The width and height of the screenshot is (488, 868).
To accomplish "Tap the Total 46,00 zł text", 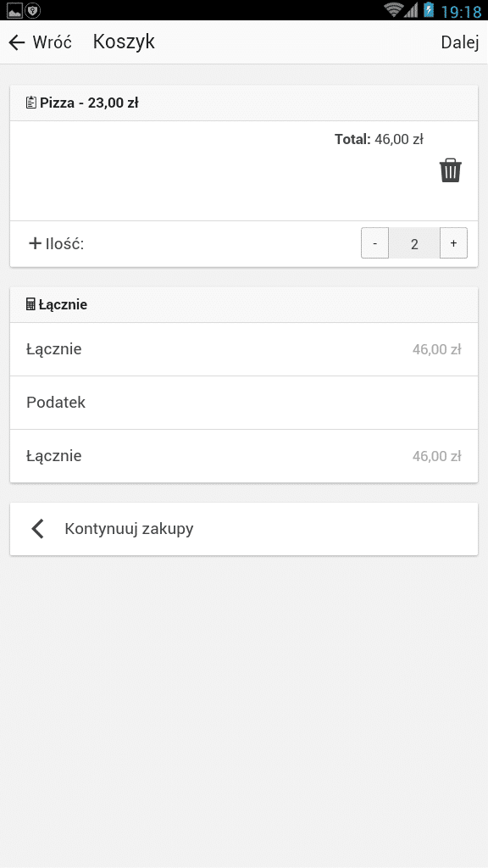I will (x=379, y=140).
